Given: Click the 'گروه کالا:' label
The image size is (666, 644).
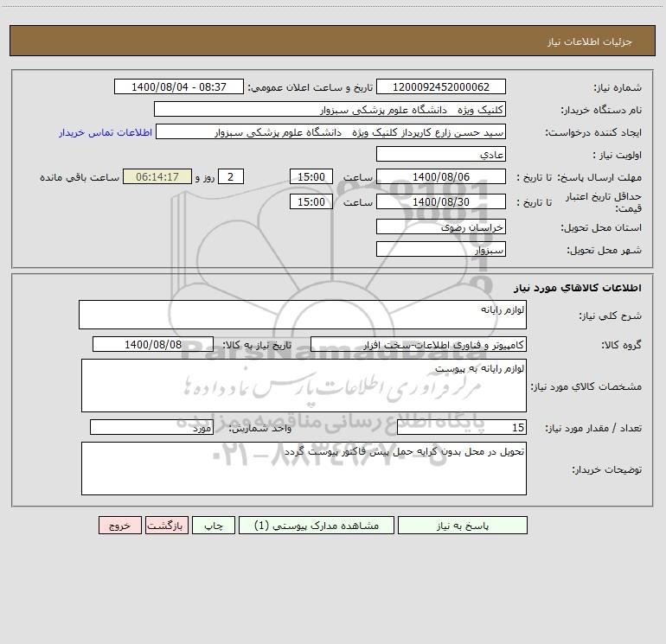Looking at the screenshot, I should click(621, 345).
